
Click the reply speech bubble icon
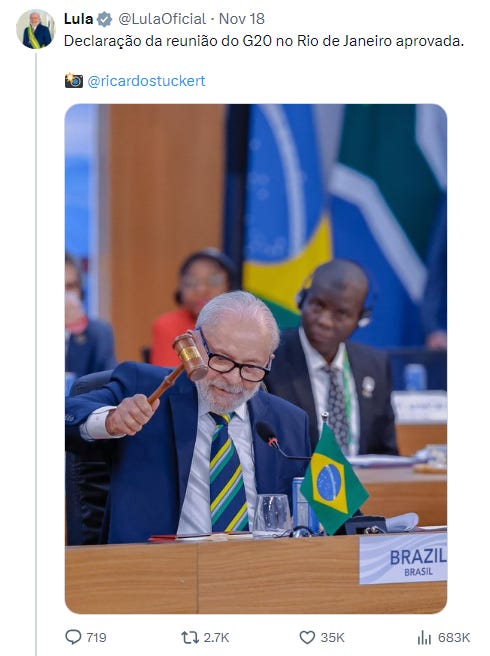[x=73, y=637]
